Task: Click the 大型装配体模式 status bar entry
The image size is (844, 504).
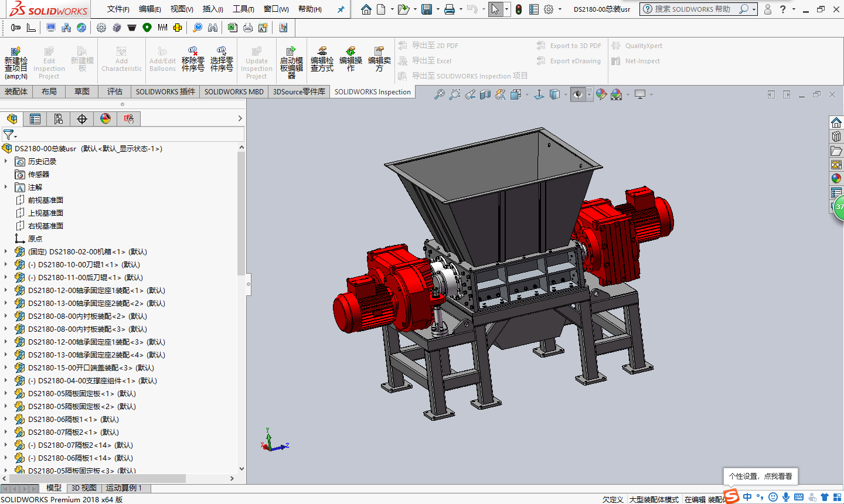Action: tap(654, 499)
